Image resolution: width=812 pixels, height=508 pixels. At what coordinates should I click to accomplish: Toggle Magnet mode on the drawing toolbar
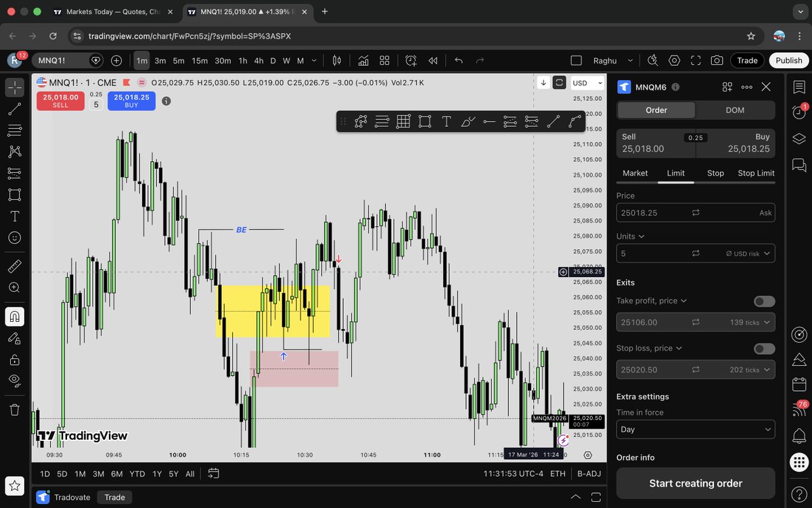[x=14, y=316]
